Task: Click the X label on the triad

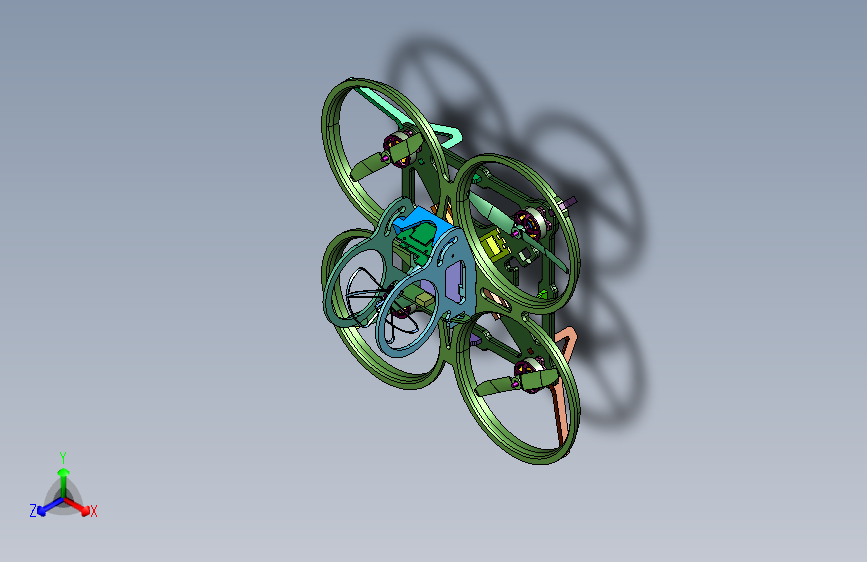Action: click(94, 512)
